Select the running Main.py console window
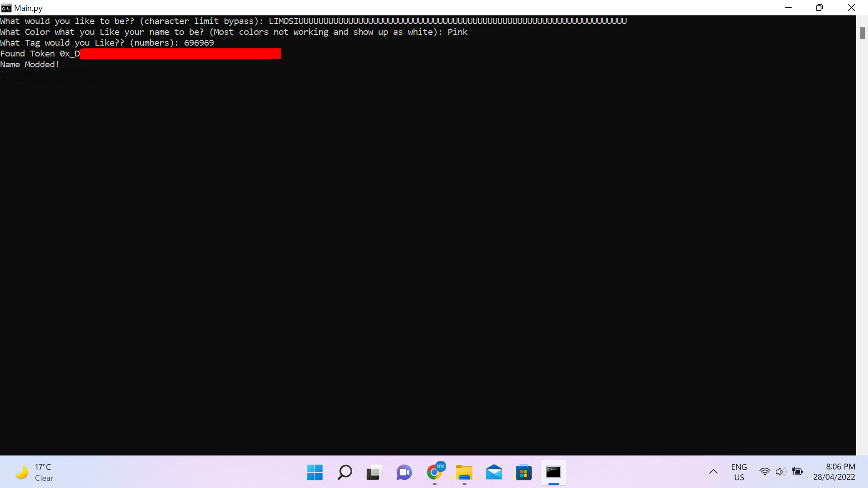Screen dimensions: 868x488 pyautogui.click(x=553, y=472)
